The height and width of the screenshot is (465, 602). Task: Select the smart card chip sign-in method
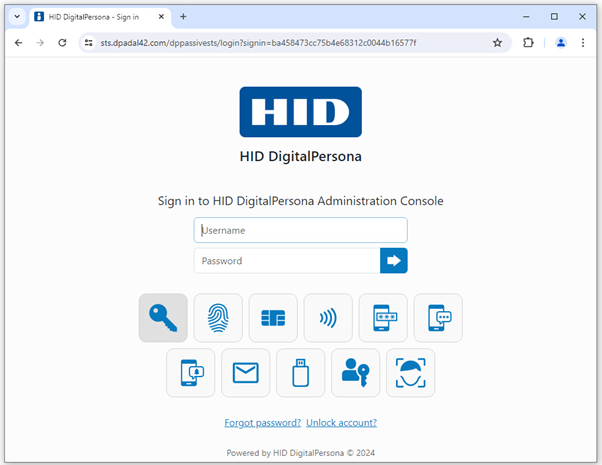(x=273, y=318)
